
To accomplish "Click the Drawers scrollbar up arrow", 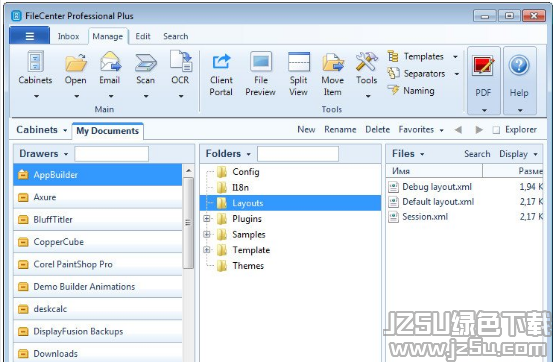I will tap(188, 171).
